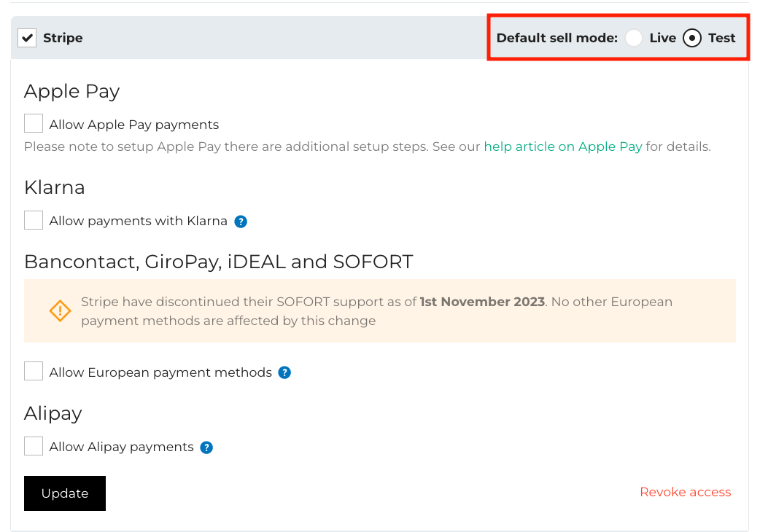The width and height of the screenshot is (760, 532).
Task: Click the Klarna help question mark icon
Action: (x=241, y=222)
